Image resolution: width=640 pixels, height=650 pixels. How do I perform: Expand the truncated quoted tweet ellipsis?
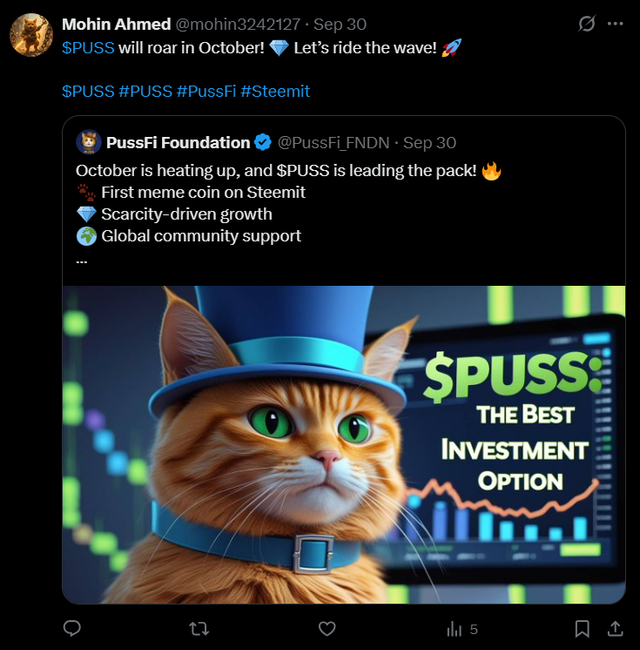(x=82, y=260)
